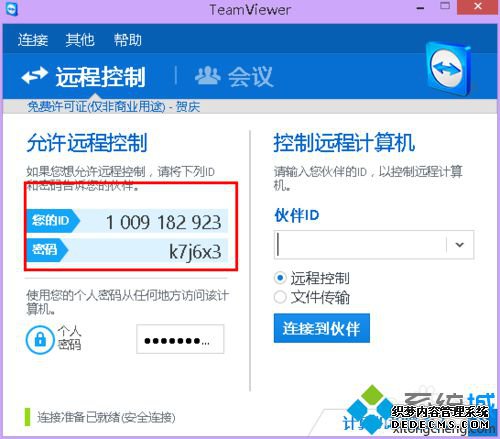This screenshot has width=500, height=439.
Task: Focus the 伙伴ID input field
Action: [x=360, y=245]
